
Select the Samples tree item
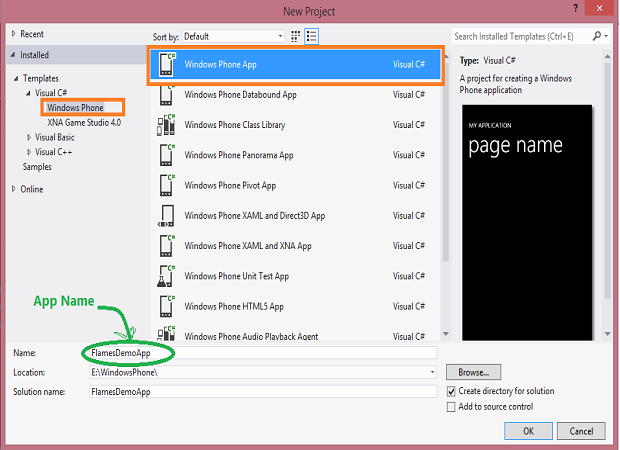click(37, 167)
